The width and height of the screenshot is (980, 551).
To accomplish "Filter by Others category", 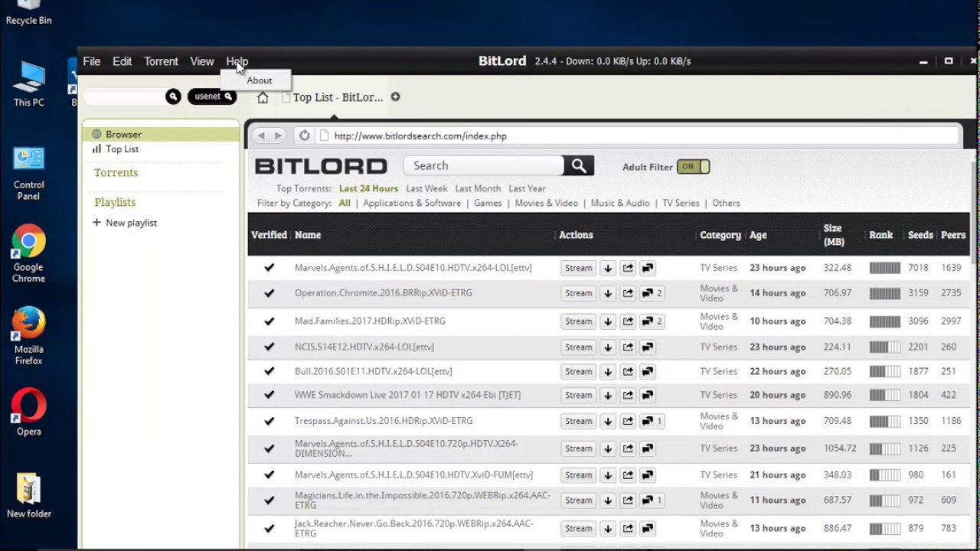I will 726,203.
